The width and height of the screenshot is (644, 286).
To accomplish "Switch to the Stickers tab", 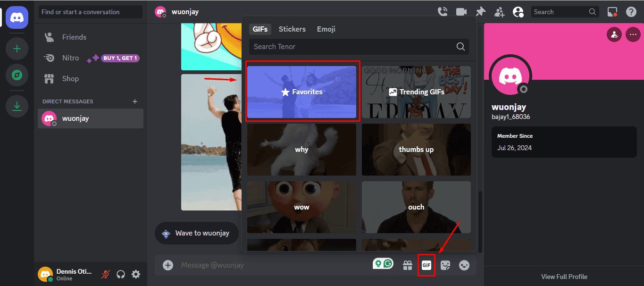I will [x=292, y=29].
